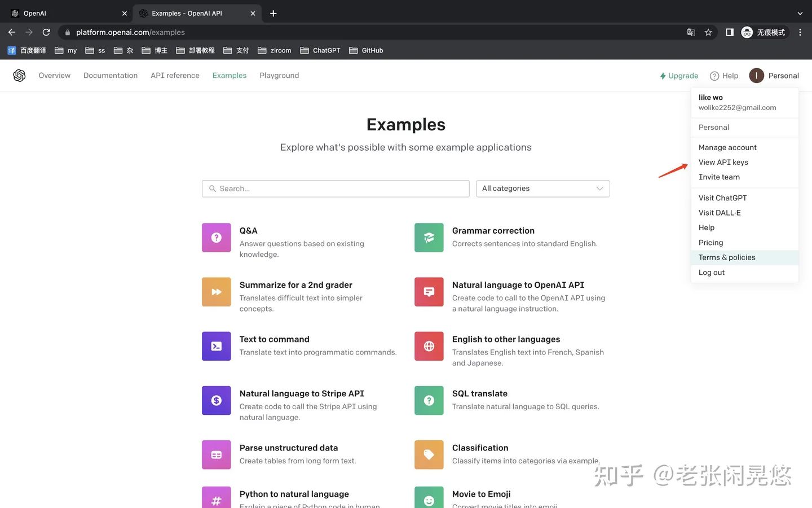This screenshot has height=508, width=812.
Task: Click the Search input field
Action: pos(335,188)
